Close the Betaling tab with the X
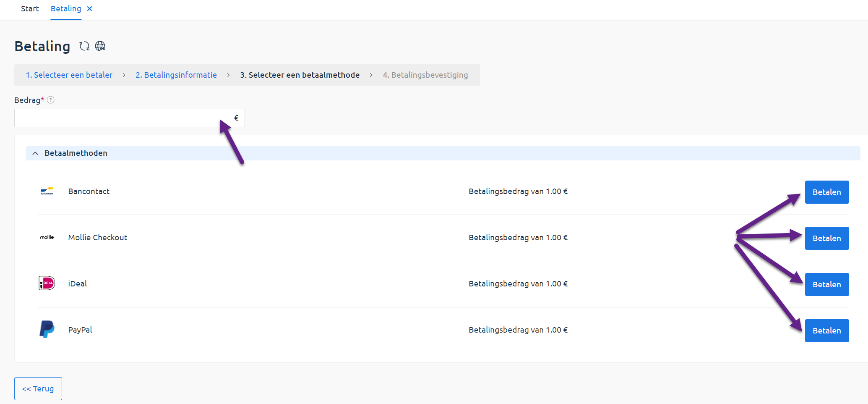This screenshot has width=868, height=404. tap(89, 8)
